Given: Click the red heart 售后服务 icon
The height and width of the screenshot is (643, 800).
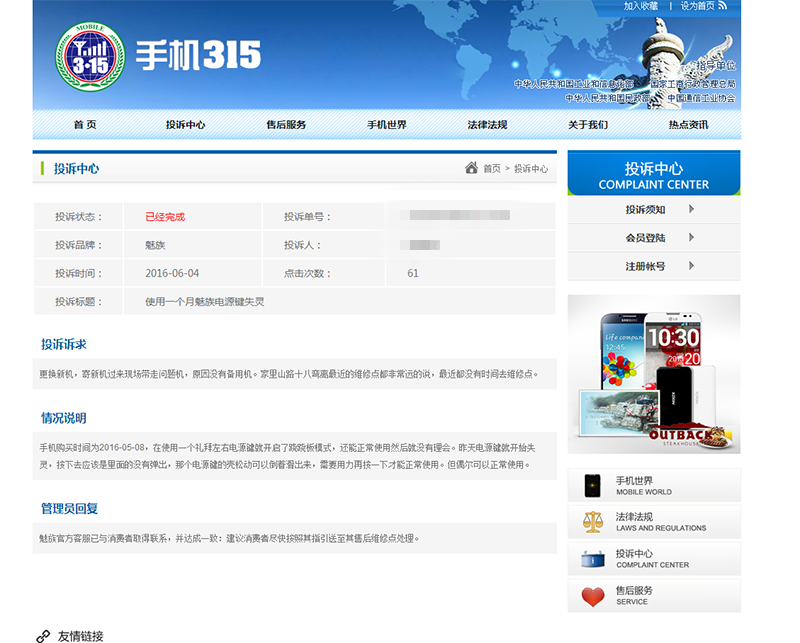Looking at the screenshot, I should click(593, 597).
